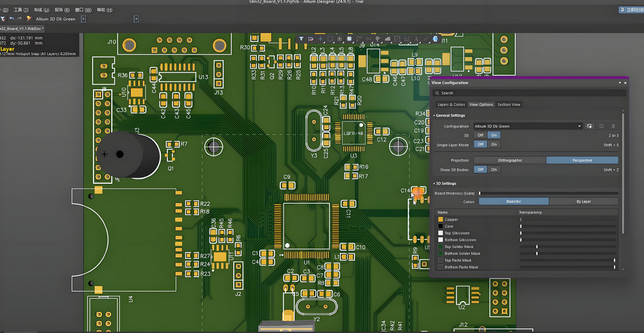Select the Place Polygon Pour icon
The width and height of the screenshot is (644, 333).
(387, 39)
